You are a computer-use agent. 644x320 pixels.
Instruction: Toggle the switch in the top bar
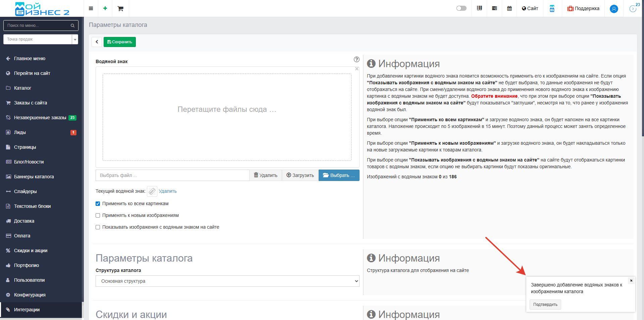[x=461, y=8]
